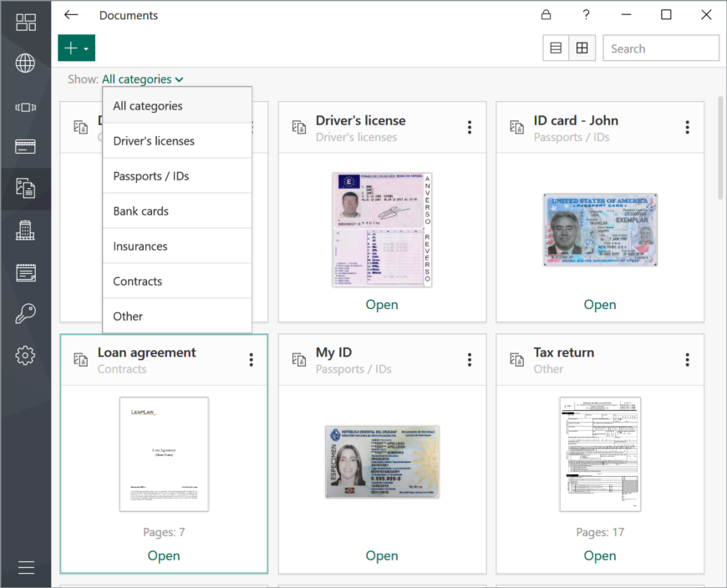This screenshot has height=588, width=727.
Task: Lock the vault with padlock icon
Action: coord(547,15)
